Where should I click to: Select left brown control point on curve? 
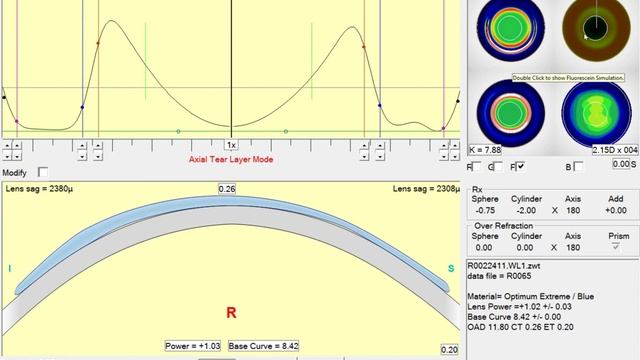(98, 42)
